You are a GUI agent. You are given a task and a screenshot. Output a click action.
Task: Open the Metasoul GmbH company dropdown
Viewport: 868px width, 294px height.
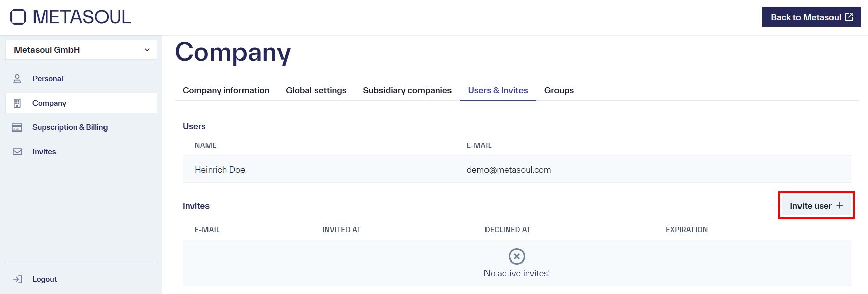point(81,50)
